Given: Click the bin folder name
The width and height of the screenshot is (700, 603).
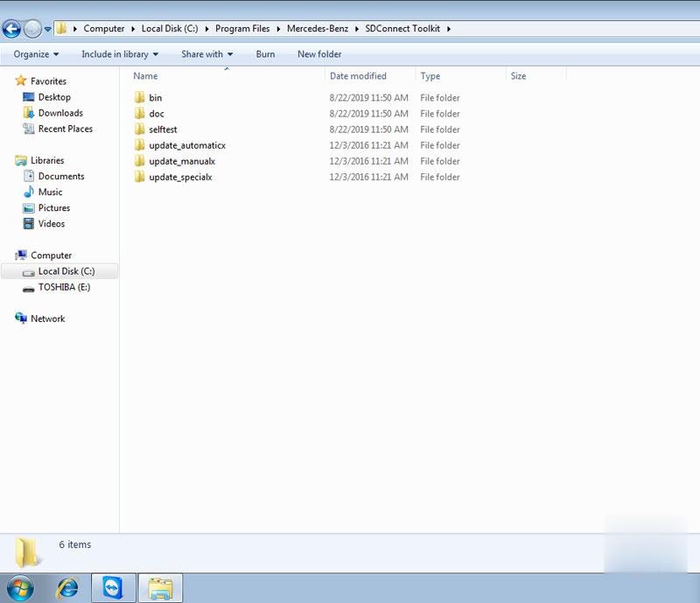Looking at the screenshot, I should tap(156, 97).
